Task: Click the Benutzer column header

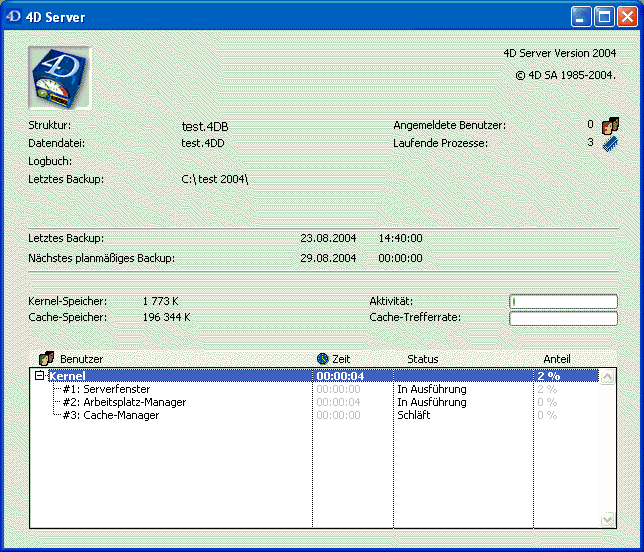Action: (x=81, y=358)
